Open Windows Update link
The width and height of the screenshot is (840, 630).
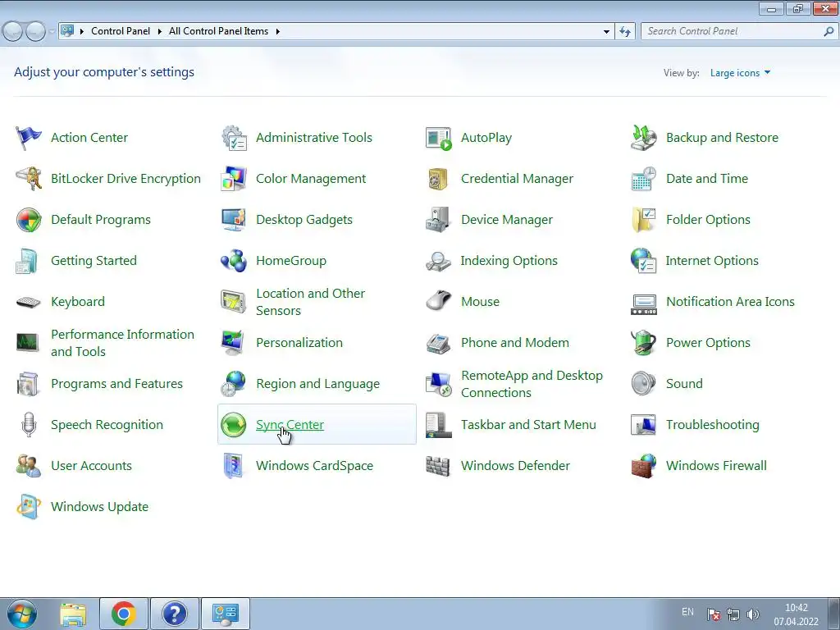pos(99,507)
